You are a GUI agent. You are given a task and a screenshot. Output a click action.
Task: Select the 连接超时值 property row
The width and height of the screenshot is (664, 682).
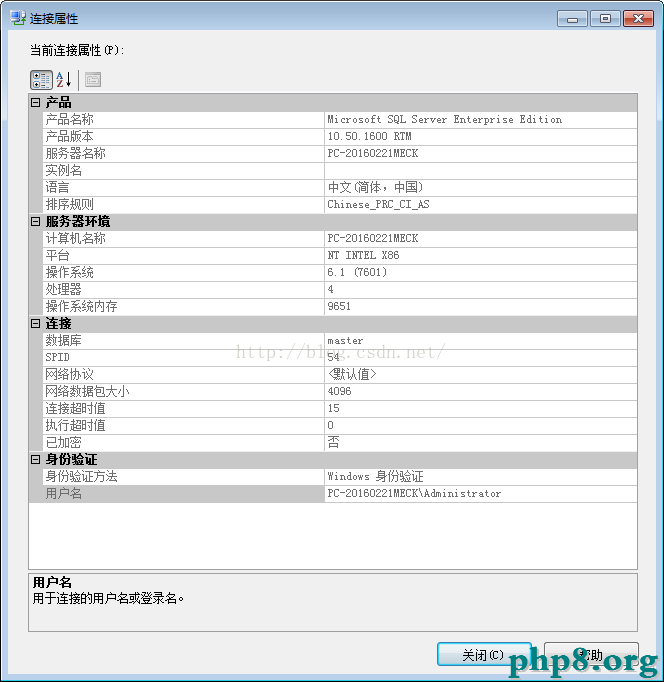[x=340, y=408]
